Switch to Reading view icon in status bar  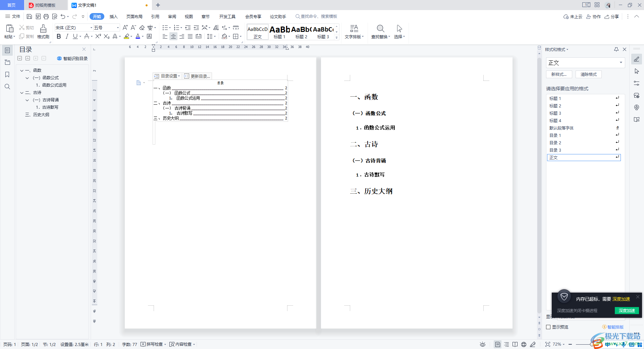coord(515,344)
